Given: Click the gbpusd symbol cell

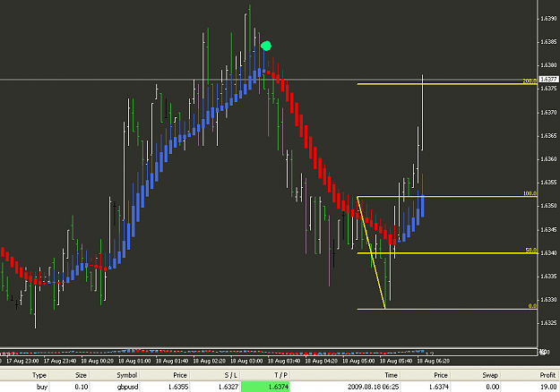Looking at the screenshot, I should tap(127, 387).
